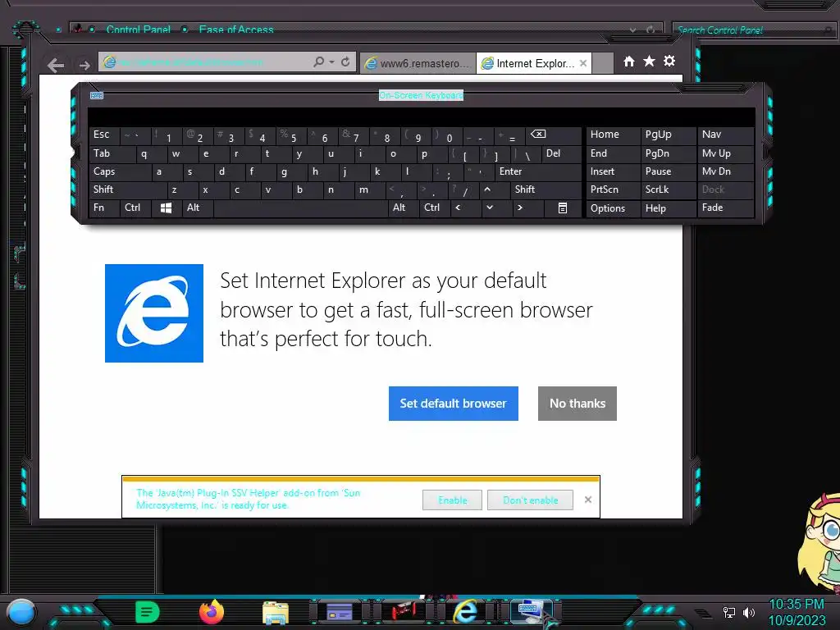Click the volume speaker tray icon
The width and height of the screenshot is (840, 630).
(x=749, y=612)
